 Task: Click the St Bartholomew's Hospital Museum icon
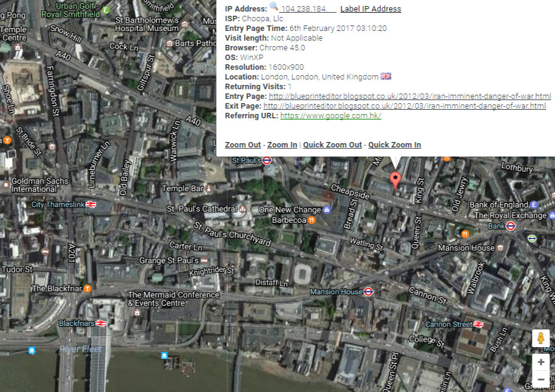[x=184, y=24]
